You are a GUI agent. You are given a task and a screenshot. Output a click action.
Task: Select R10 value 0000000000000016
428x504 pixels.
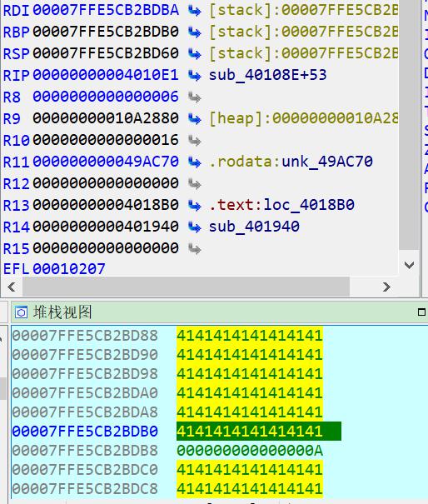(x=106, y=140)
